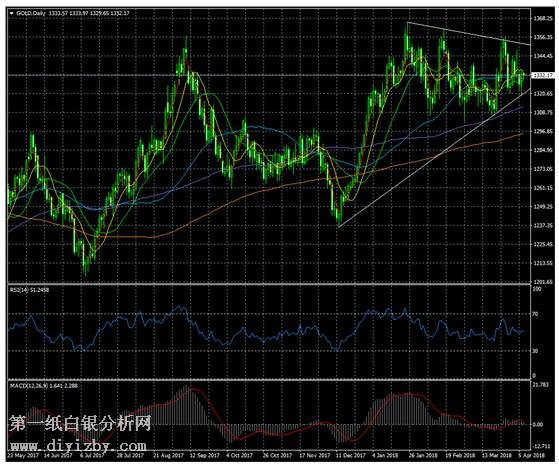Click the MACD 21.783 scale label
559x466 pixels.
click(x=540, y=384)
